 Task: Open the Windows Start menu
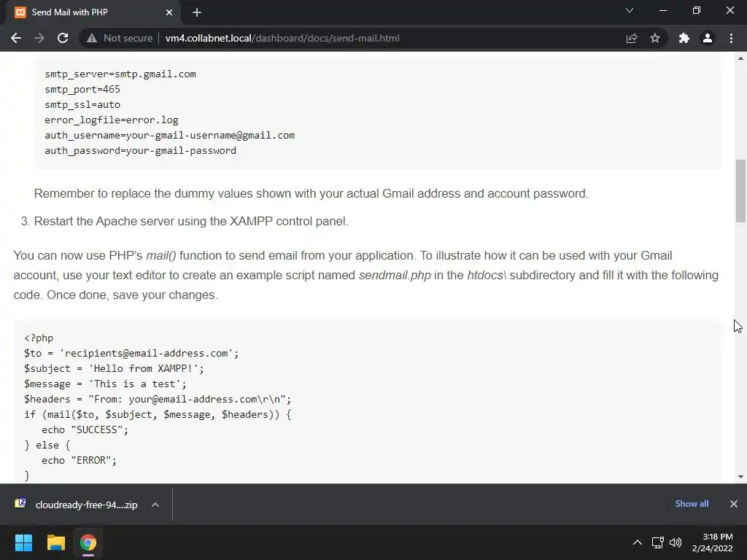point(23,542)
